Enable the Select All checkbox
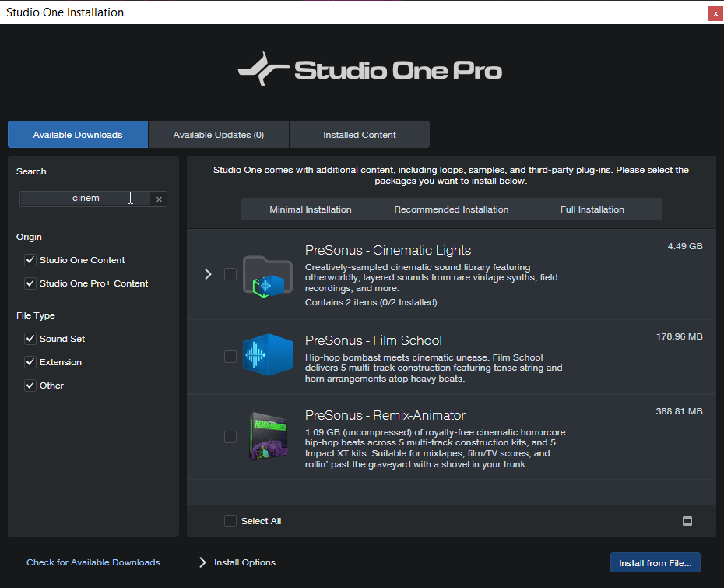724x588 pixels. (x=230, y=521)
